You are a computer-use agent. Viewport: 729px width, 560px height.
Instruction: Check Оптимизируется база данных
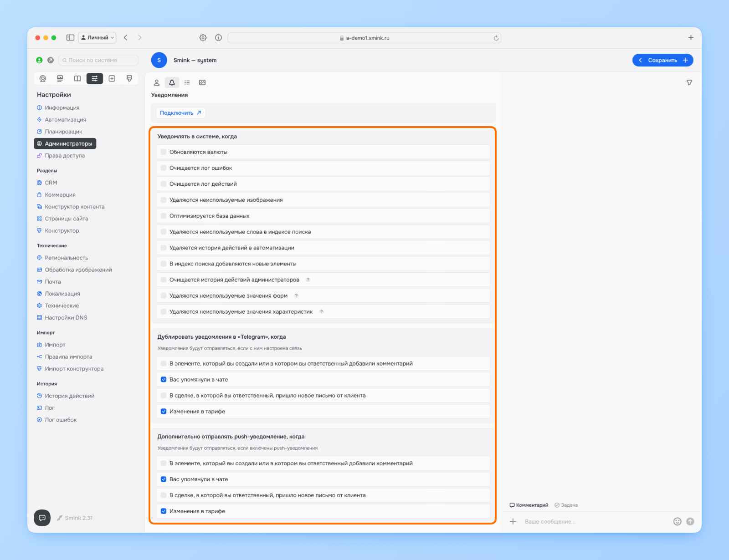tap(164, 216)
